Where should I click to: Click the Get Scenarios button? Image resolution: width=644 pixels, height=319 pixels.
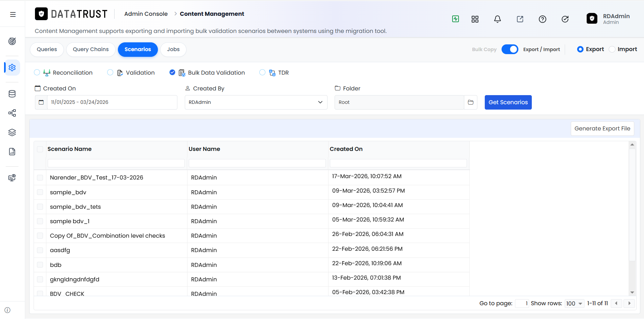(x=508, y=102)
